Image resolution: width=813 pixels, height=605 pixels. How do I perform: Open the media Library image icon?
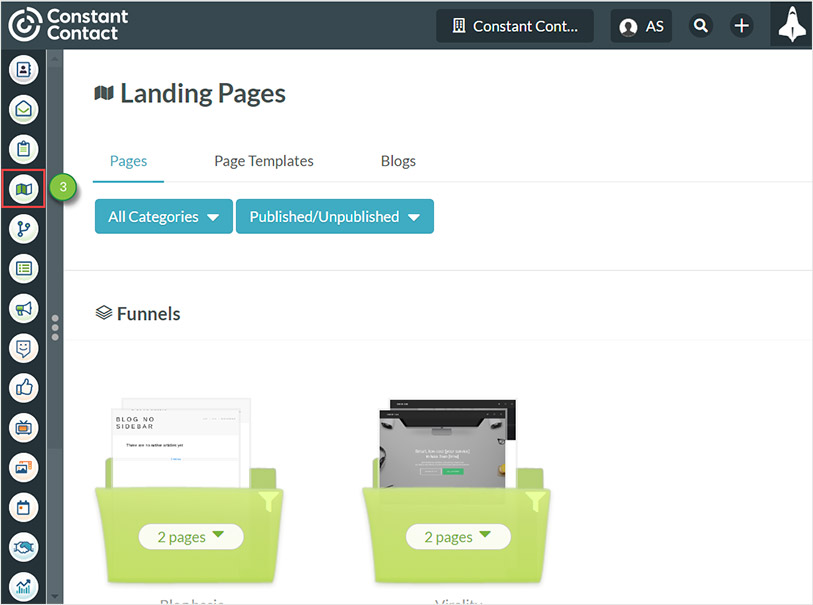tap(24, 468)
